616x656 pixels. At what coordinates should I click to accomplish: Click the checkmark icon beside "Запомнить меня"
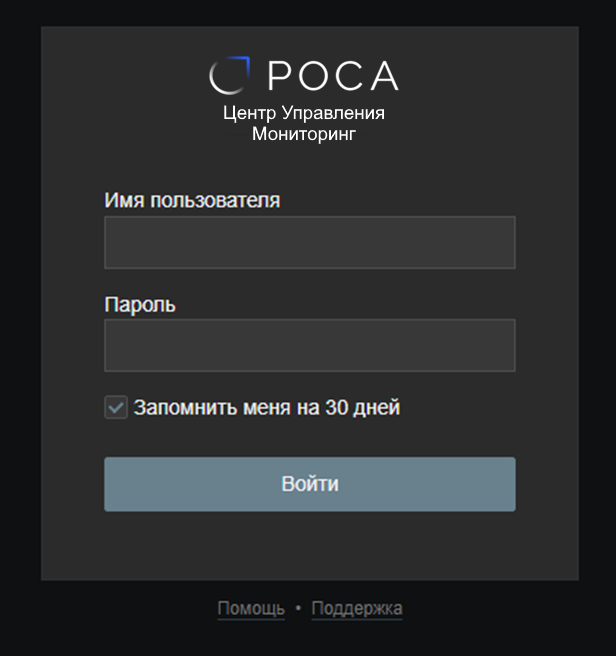coord(116,408)
